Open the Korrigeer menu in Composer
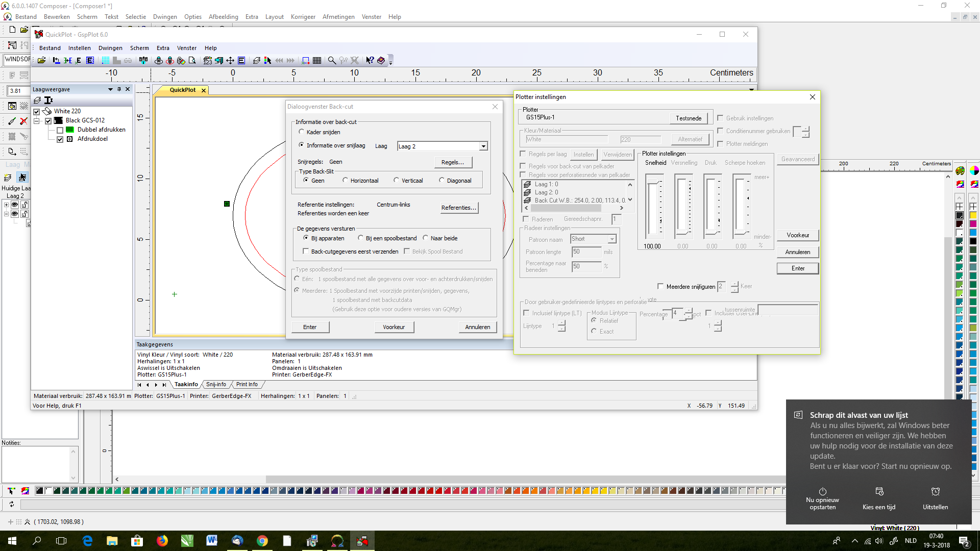 tap(303, 17)
